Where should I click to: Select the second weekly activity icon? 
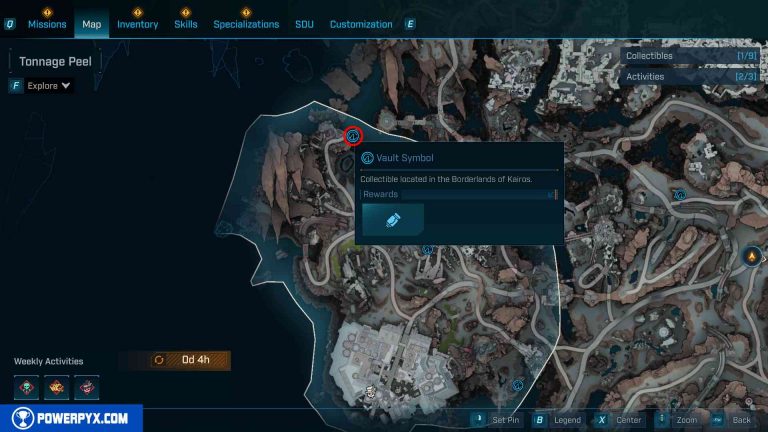[56, 387]
